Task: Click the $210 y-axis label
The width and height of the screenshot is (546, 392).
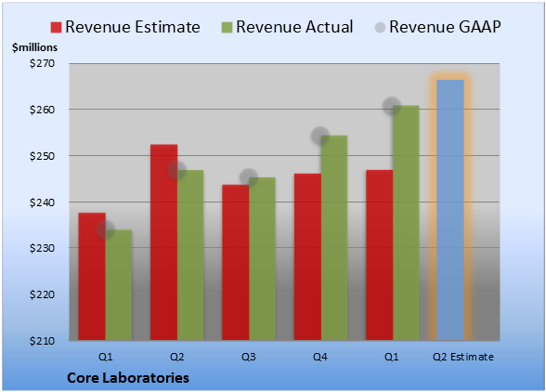Action: tap(42, 341)
